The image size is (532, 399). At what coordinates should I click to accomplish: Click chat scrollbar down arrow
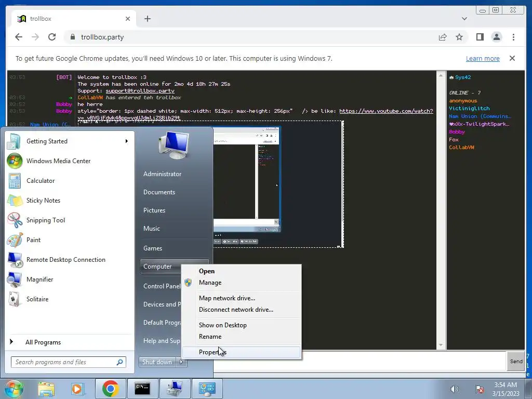441,345
